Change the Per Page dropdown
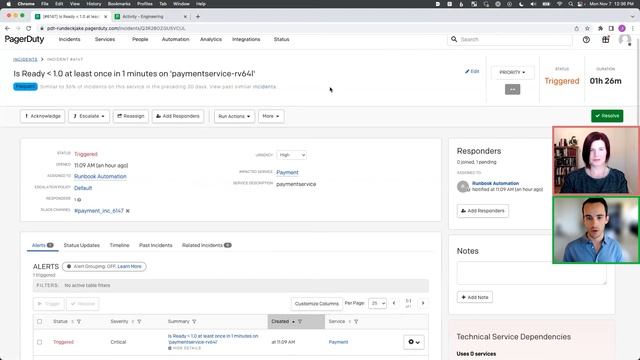Image resolution: width=640 pixels, height=360 pixels. pos(377,303)
